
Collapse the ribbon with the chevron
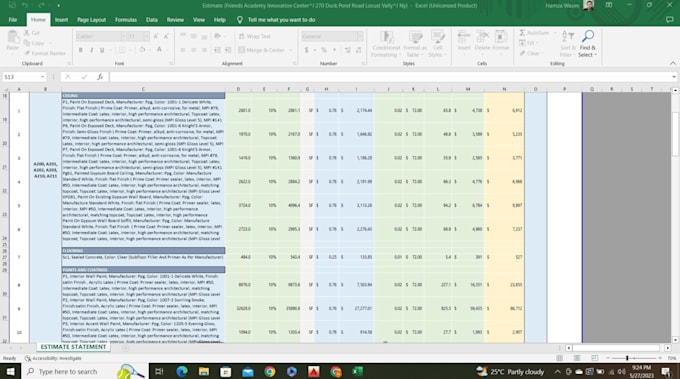tap(673, 63)
